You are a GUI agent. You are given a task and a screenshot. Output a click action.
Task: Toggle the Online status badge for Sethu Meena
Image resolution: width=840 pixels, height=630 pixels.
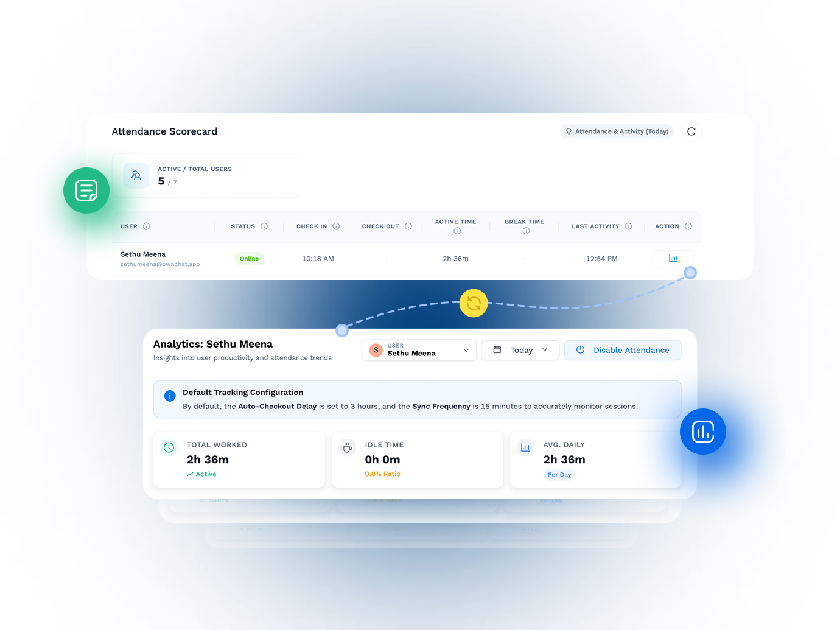[249, 258]
